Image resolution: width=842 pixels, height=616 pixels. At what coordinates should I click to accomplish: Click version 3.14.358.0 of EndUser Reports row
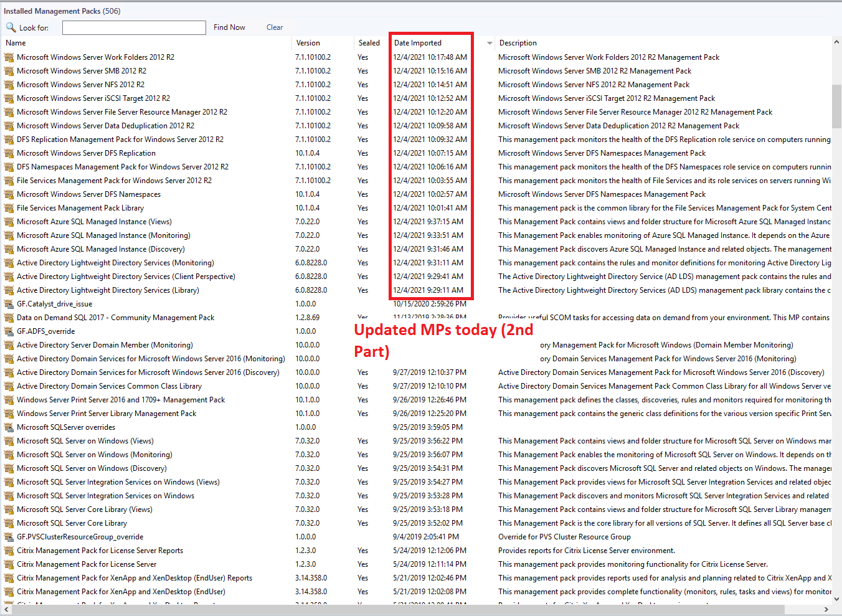pyautogui.click(x=311, y=578)
